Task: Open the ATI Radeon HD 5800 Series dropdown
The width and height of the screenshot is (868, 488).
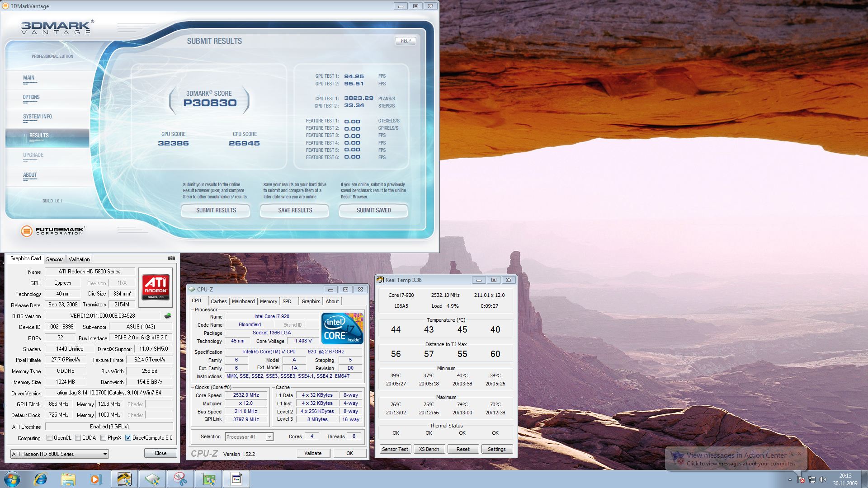Action: tap(59, 454)
